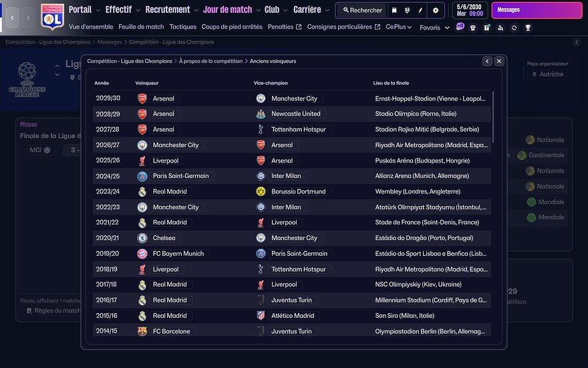
Task: Click the San Siro (Milan, Italie) venue cell
Action: (405, 316)
